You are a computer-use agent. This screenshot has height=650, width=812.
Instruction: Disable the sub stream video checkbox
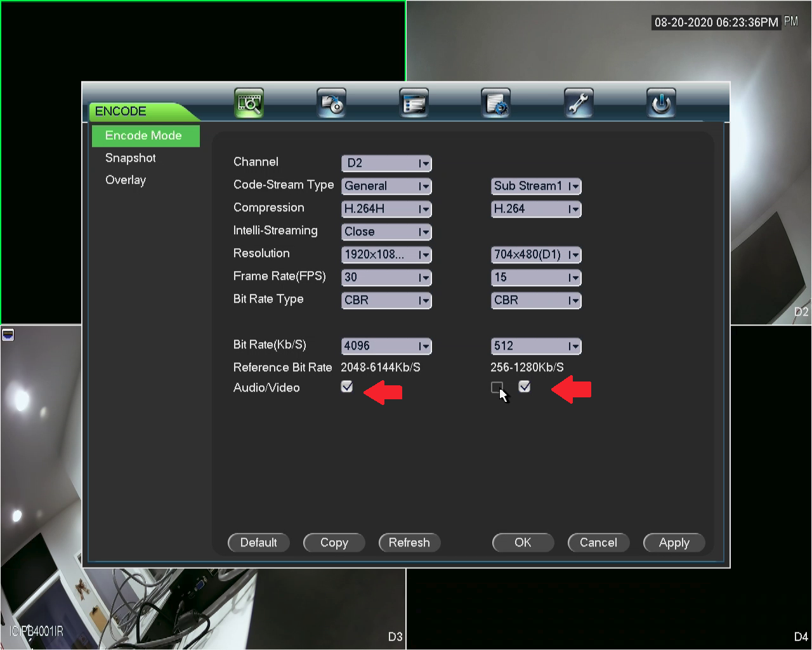(524, 387)
